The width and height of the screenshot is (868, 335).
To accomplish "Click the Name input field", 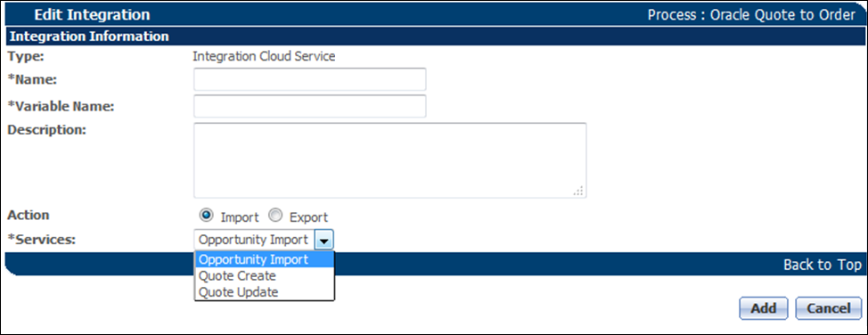I will point(310,79).
